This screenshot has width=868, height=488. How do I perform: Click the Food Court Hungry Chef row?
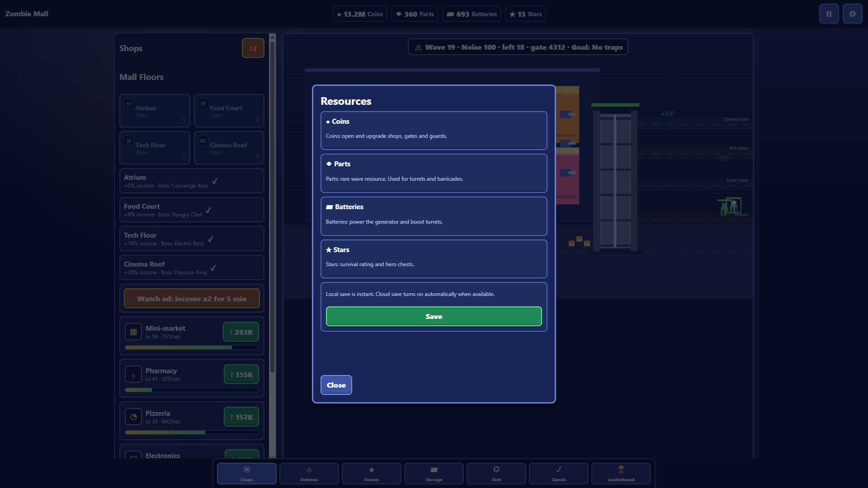pyautogui.click(x=192, y=210)
